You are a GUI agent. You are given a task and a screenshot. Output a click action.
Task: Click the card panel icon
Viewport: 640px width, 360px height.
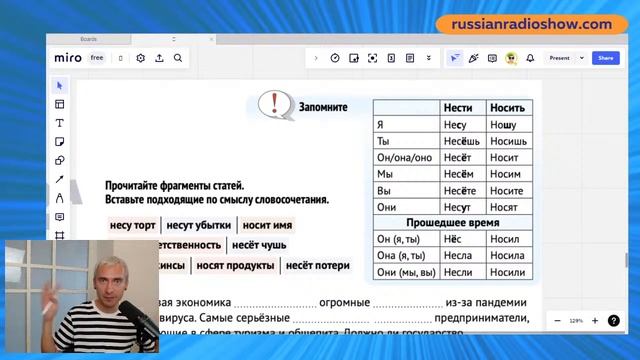391,58
